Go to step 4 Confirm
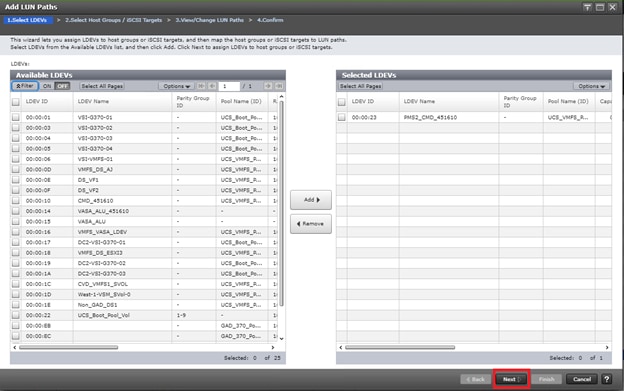This screenshot has width=624, height=391. (270, 20)
